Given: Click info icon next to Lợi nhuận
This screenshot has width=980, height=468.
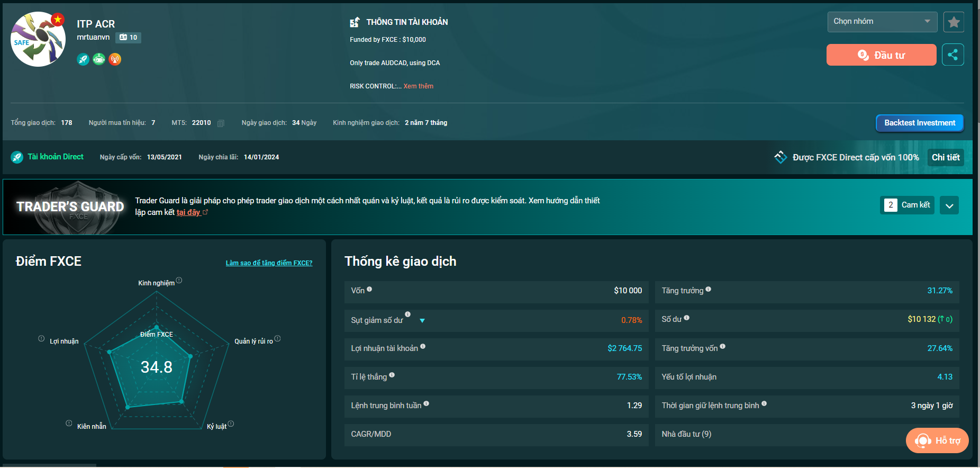Looking at the screenshot, I should 41,339.
